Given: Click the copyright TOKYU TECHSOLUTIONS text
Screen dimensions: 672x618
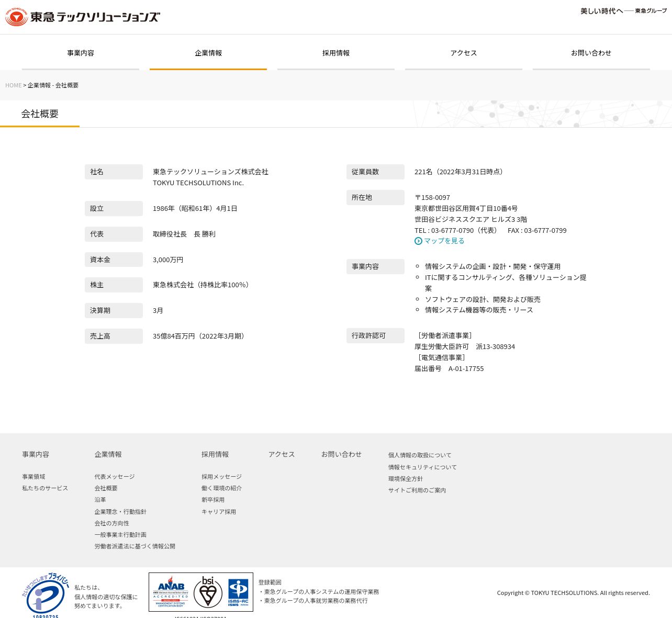Looking at the screenshot, I should click(x=574, y=593).
